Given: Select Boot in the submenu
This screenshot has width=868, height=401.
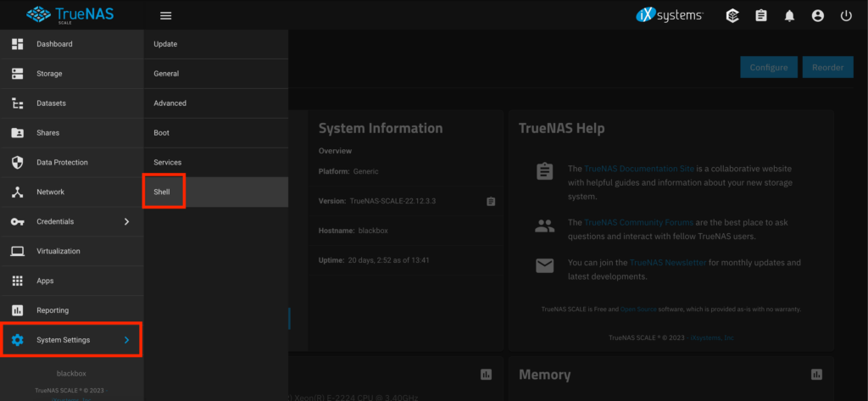Looking at the screenshot, I should (x=216, y=133).
